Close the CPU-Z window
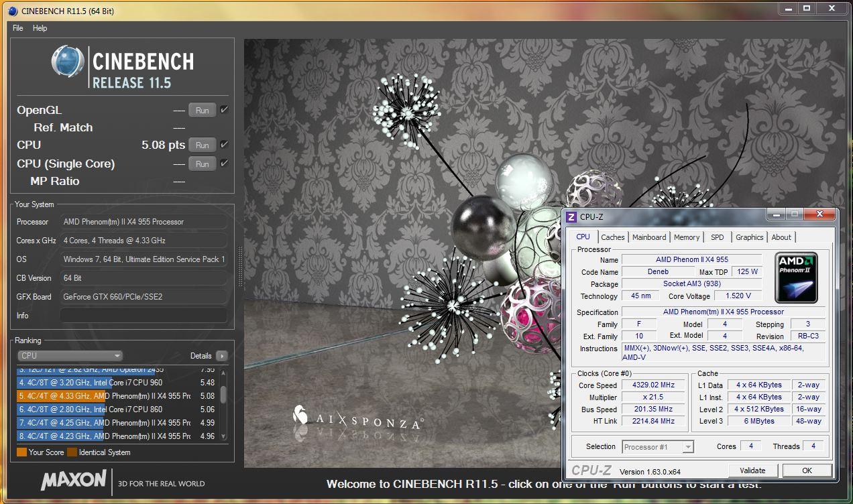 coord(819,214)
